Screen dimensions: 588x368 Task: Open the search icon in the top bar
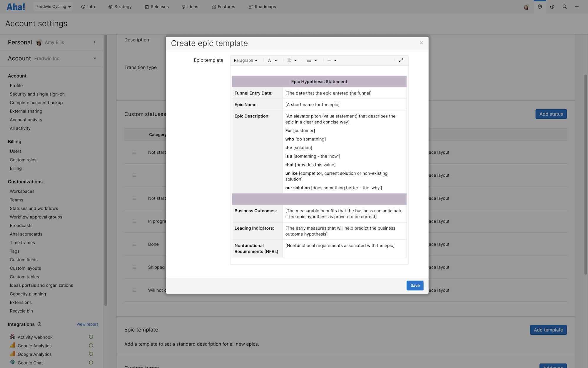point(564,6)
